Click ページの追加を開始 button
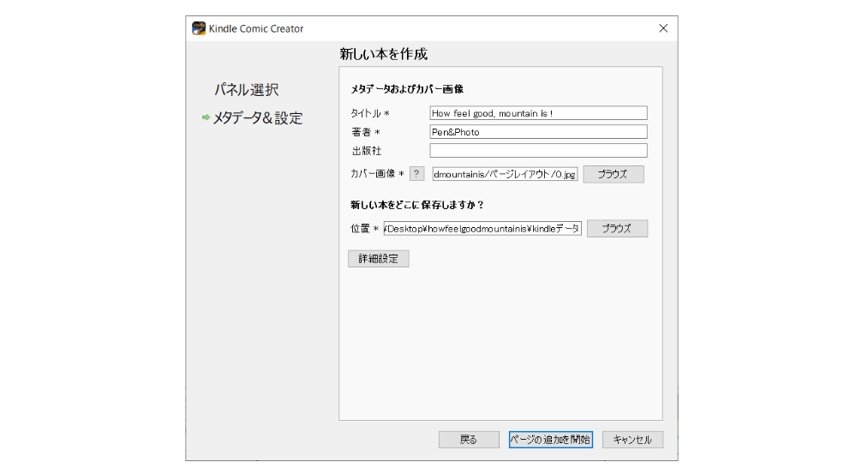 click(x=551, y=440)
